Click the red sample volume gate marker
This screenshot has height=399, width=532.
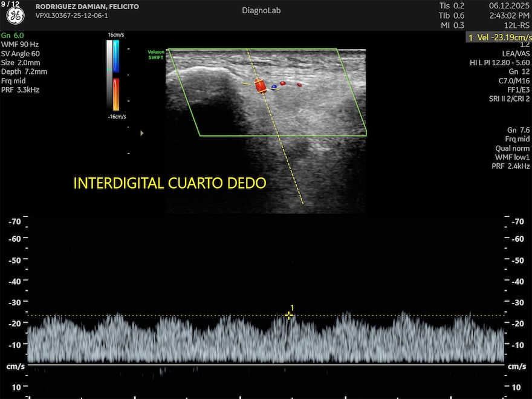pos(261,86)
